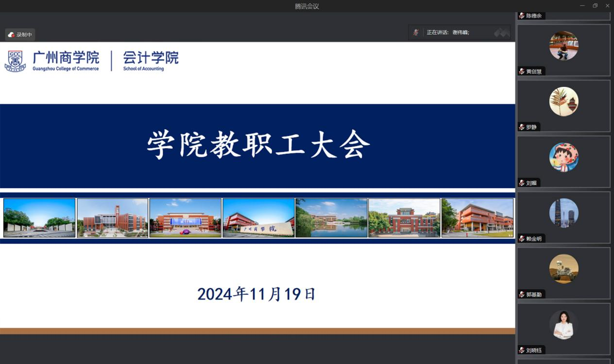This screenshot has height=364, width=614.
Task: Click 陈德余's muted microphone icon
Action: 520,16
